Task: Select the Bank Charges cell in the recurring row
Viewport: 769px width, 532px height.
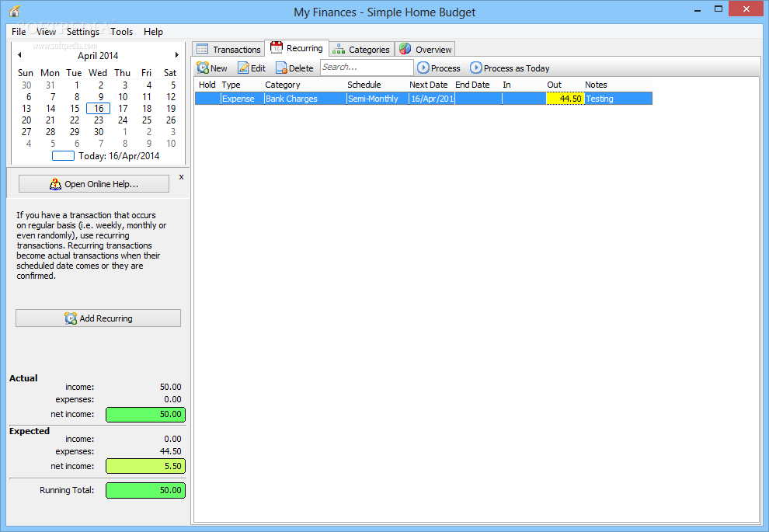Action: 305,99
